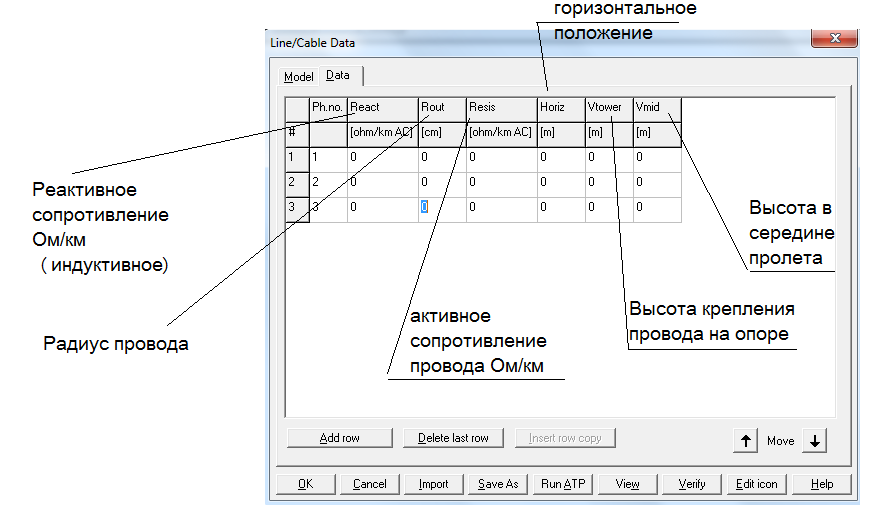Click the Edit icon button
The width and height of the screenshot is (879, 517).
coord(757,484)
